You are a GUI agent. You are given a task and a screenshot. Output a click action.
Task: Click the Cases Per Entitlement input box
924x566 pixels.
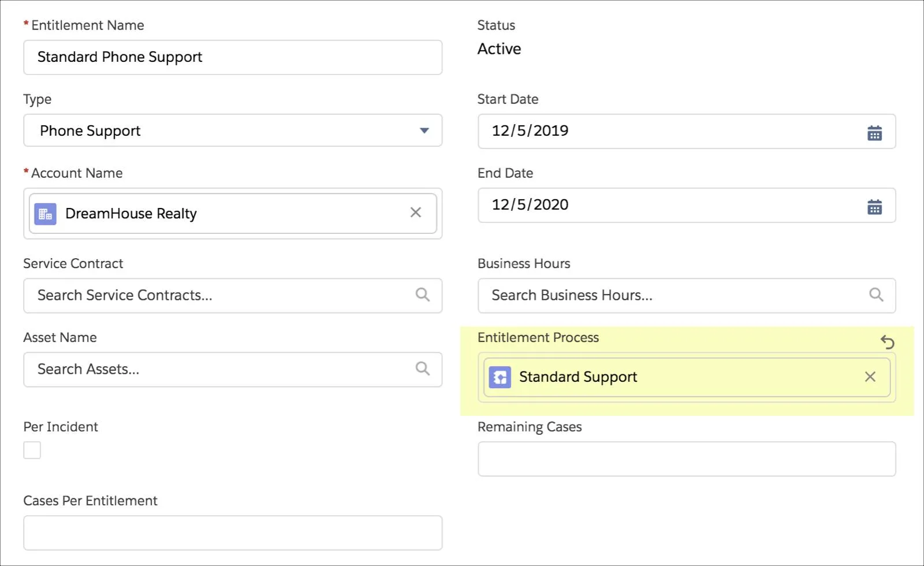233,533
